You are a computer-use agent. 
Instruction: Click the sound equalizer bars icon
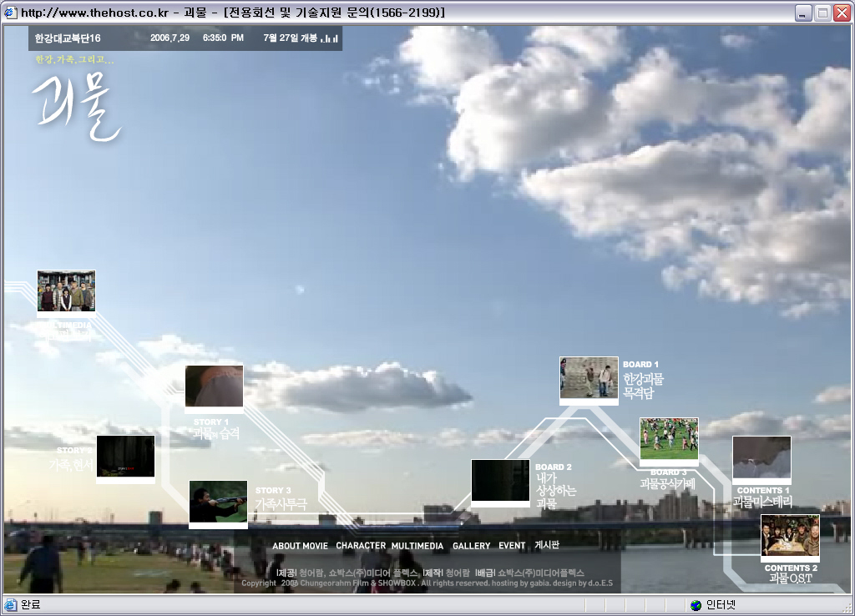point(330,38)
